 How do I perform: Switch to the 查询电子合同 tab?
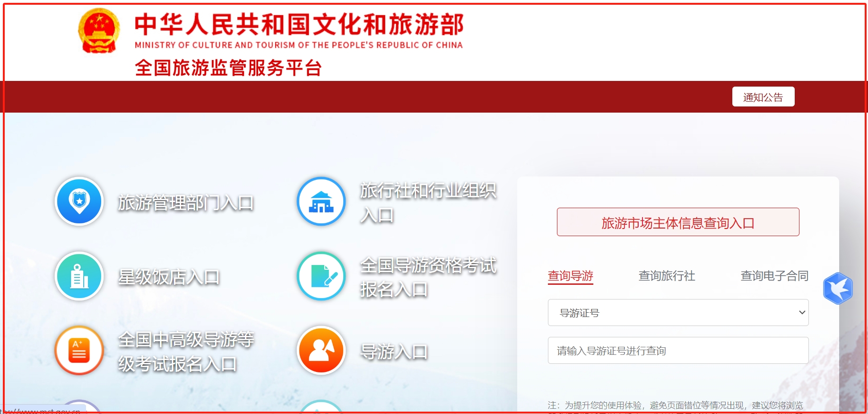pyautogui.click(x=774, y=276)
